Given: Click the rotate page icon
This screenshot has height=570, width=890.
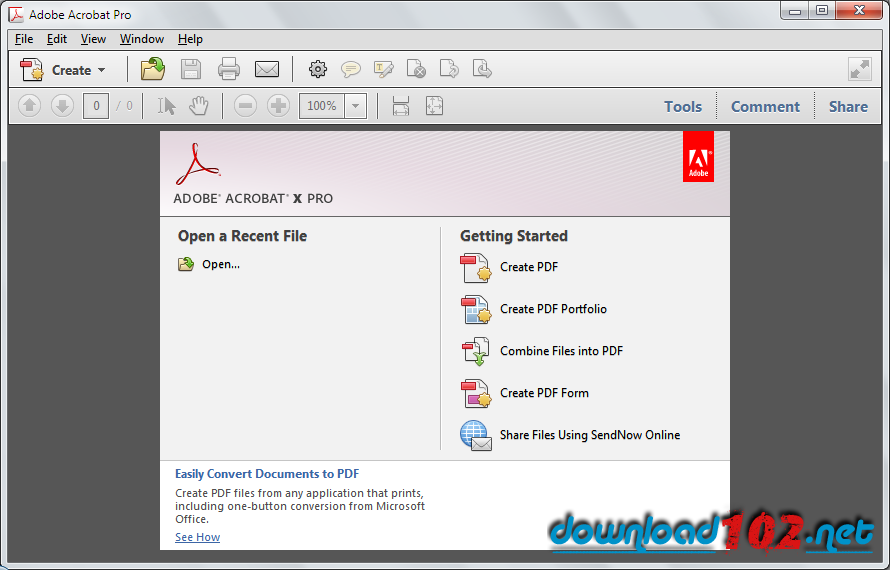Looking at the screenshot, I should (x=449, y=69).
